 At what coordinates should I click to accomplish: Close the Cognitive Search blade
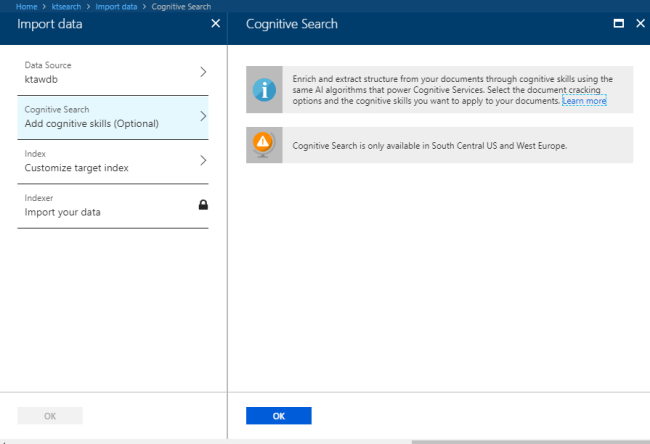640,23
